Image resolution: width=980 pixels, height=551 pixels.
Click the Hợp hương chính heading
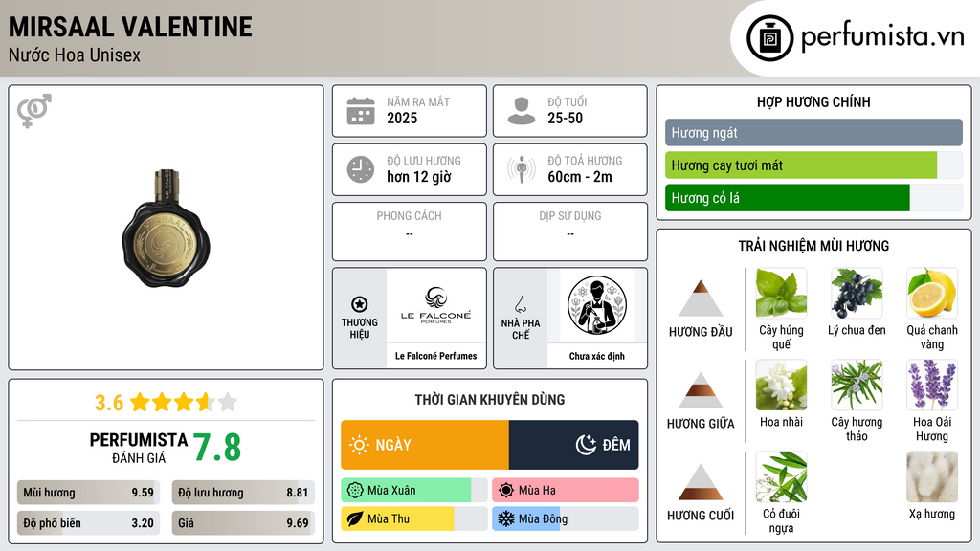point(813,101)
